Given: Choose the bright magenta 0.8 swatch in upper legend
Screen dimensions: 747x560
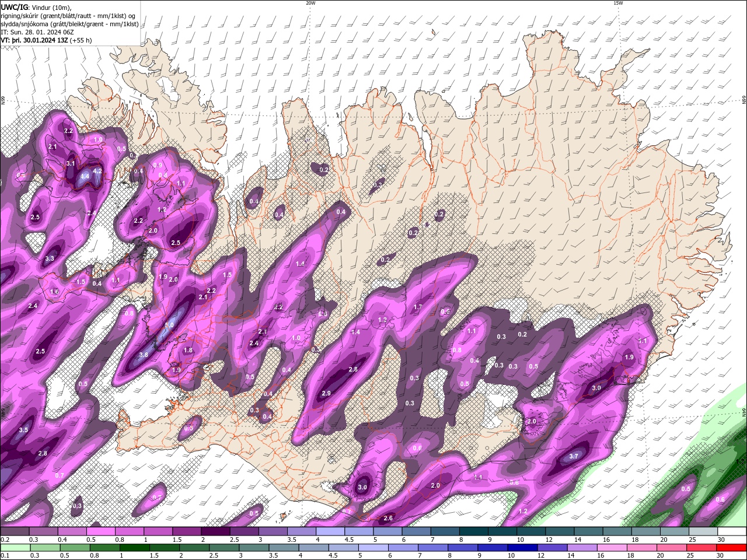Looking at the screenshot, I should point(130,531).
